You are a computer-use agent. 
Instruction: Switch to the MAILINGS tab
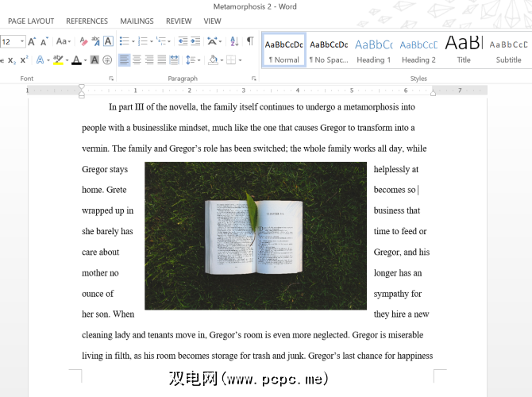137,21
